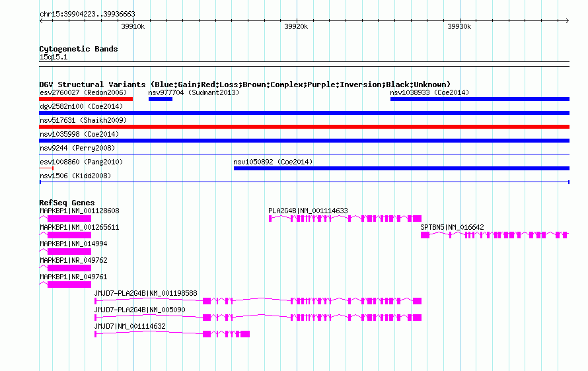Click the MAPKBP1|NR_049762 text label
Image resolution: width=588 pixels, height=371 pixels.
(73, 261)
